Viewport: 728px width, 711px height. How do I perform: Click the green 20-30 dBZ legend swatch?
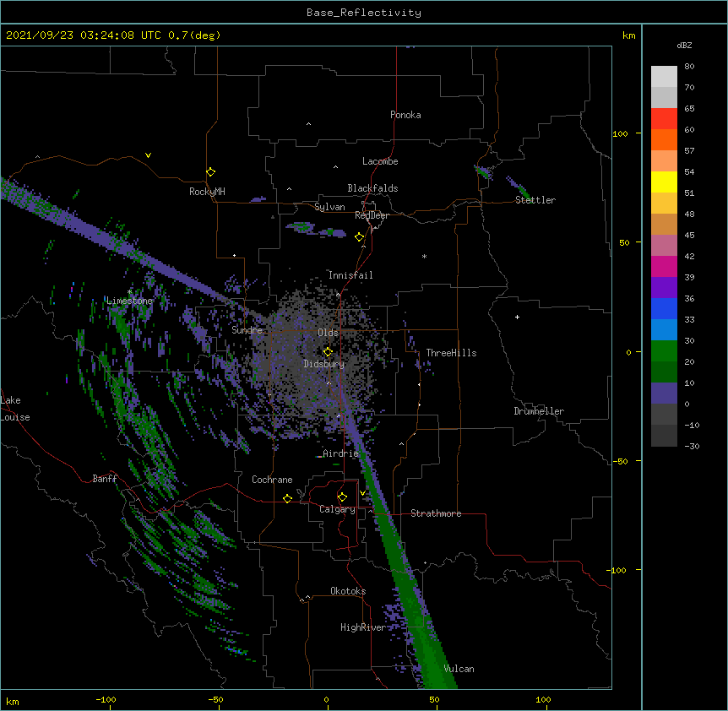pos(664,351)
